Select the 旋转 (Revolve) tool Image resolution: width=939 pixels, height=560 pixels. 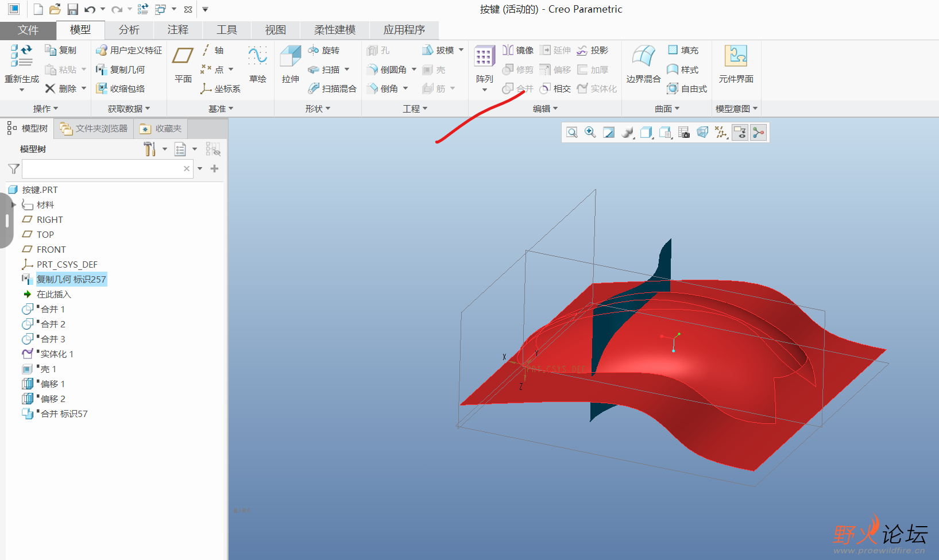324,51
